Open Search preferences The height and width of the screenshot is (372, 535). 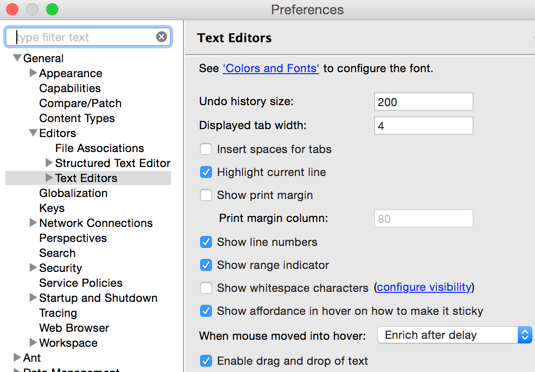[57, 253]
